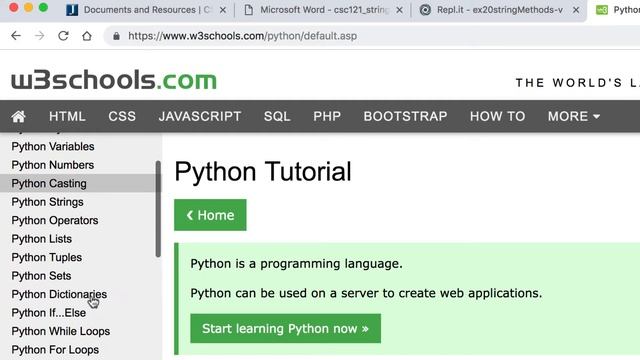640x360 pixels.
Task: Click the red close window button
Action: (x=13, y=7)
